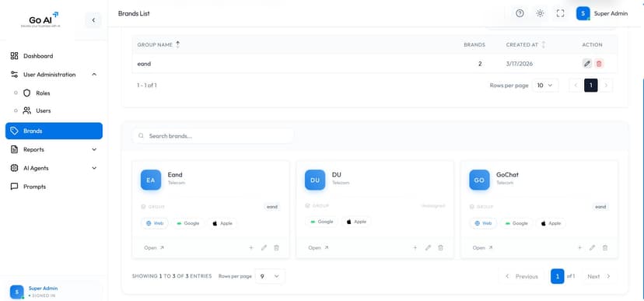Open Super Admin signed-in panel in sidebar

[x=54, y=292]
